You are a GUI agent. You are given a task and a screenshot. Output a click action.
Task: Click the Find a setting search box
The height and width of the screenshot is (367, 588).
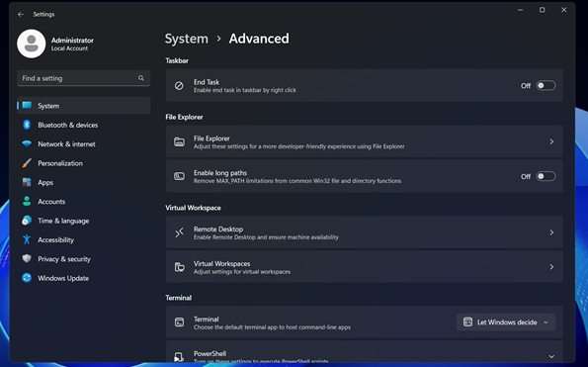(84, 78)
